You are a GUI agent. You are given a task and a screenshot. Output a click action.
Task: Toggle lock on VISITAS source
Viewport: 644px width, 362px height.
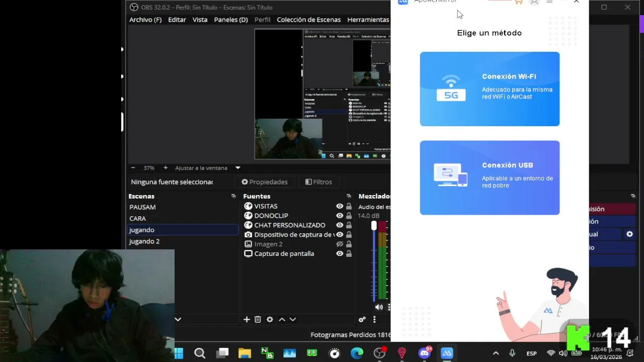(349, 206)
